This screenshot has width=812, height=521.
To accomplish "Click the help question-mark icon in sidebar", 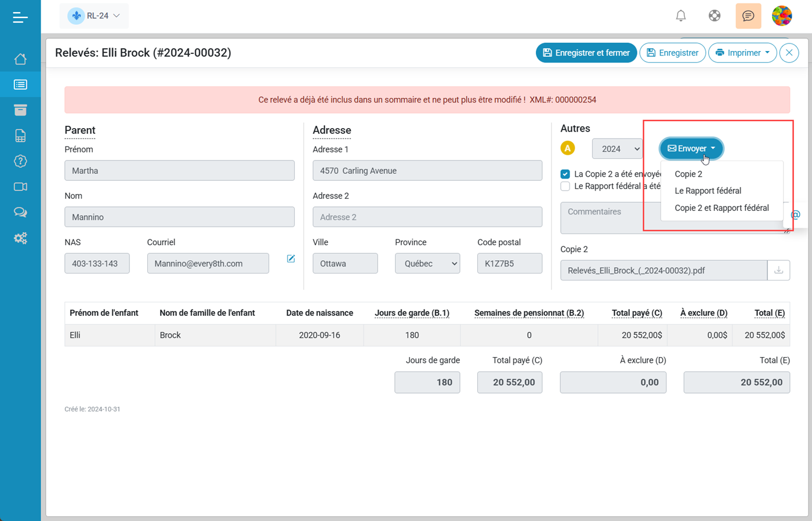I will pos(20,161).
